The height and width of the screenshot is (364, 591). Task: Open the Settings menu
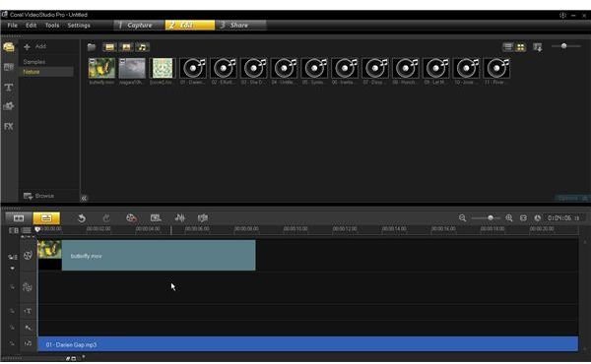coord(79,26)
